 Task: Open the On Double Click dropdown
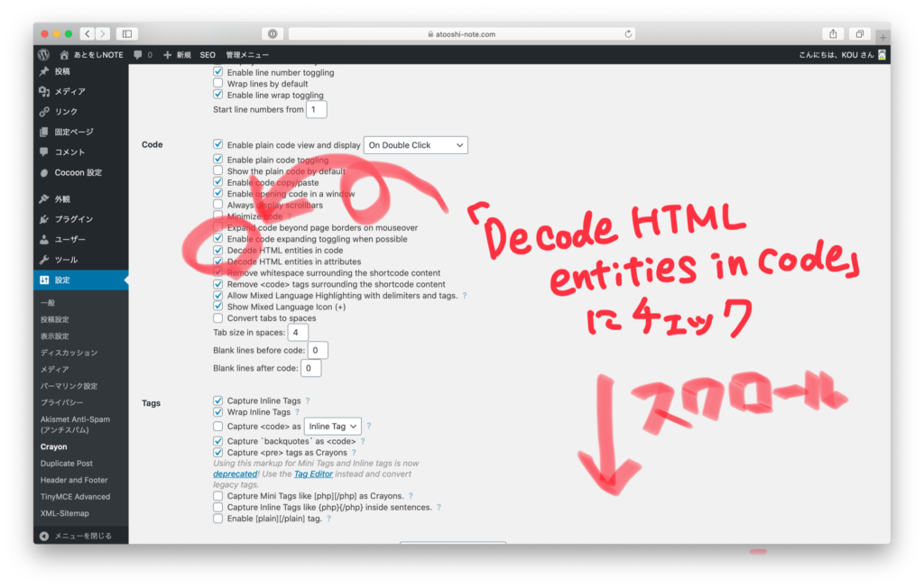click(415, 145)
